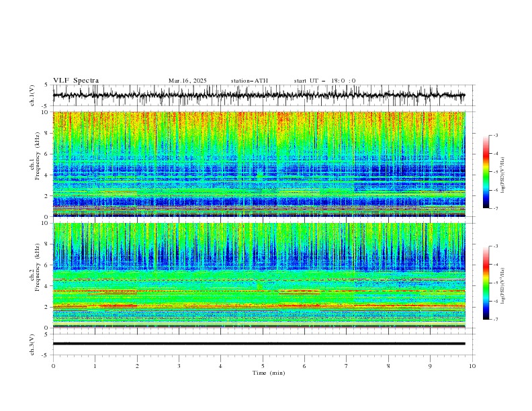Screen dimensions: 532x411
Task: Click time axis tick label "8"
Action: click(388, 366)
